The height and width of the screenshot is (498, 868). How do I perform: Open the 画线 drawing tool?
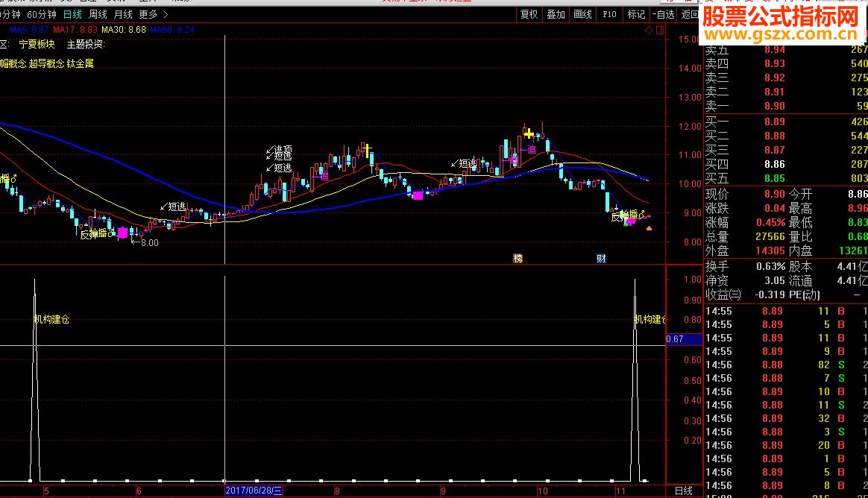[583, 14]
